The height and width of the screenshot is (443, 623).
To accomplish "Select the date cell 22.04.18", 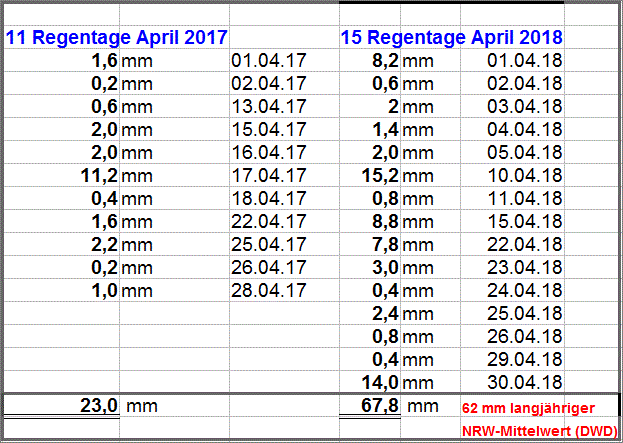I will [x=525, y=245].
